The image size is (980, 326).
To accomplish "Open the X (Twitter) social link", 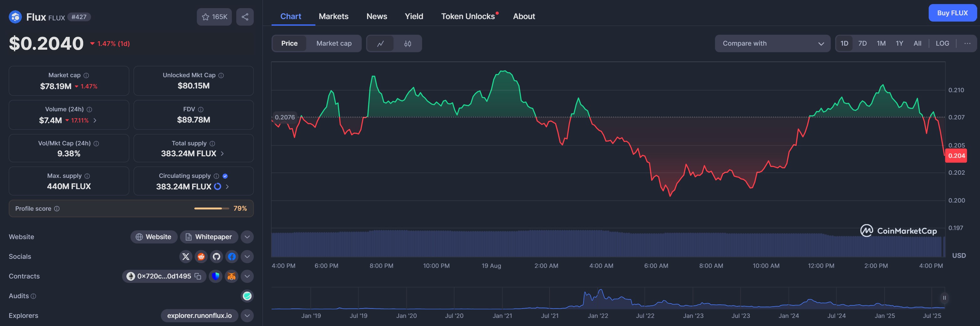I will (x=186, y=257).
